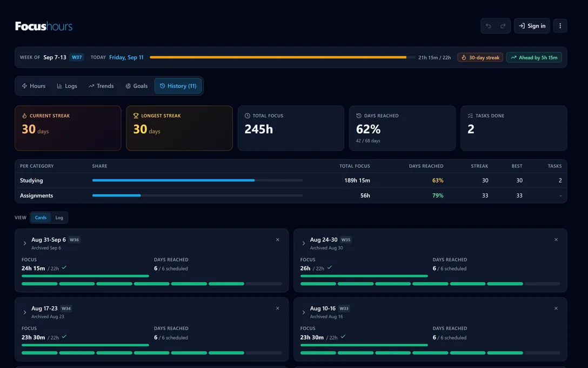Click the Ahead by 5h 15m badge
Viewport: 588px width, 368px height.
[533, 57]
